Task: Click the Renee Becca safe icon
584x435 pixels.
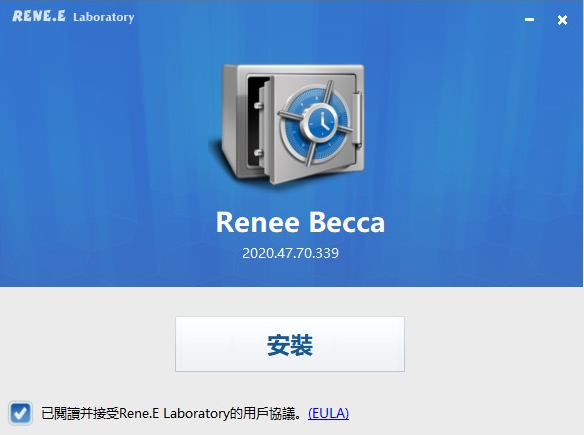Action: click(x=288, y=124)
